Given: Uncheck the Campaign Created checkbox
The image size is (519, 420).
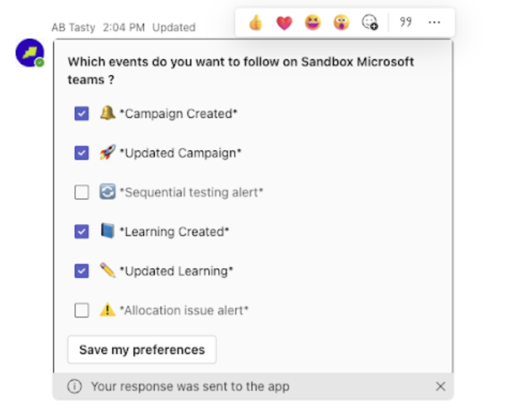Looking at the screenshot, I should point(81,114).
